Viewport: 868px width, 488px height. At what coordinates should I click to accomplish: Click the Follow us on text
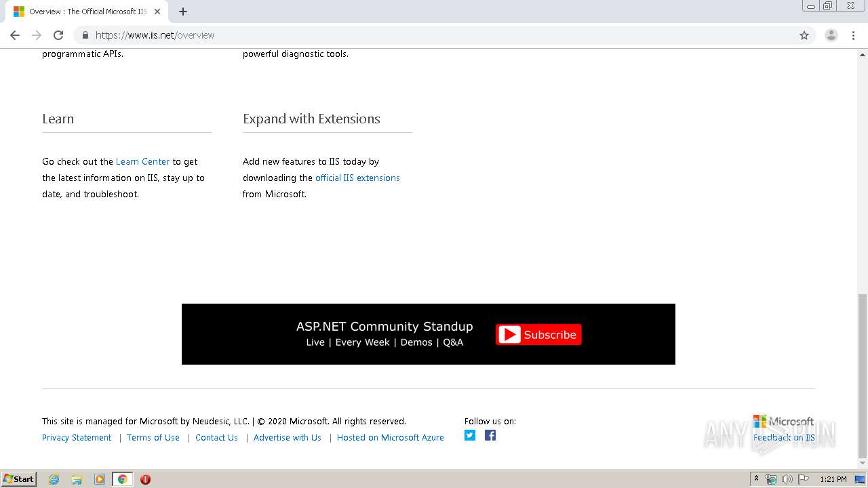(x=490, y=421)
